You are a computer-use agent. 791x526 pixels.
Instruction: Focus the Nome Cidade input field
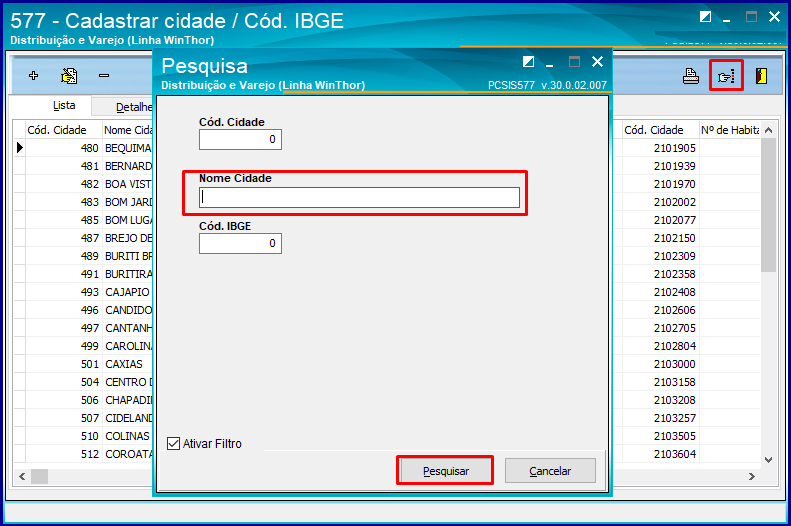(359, 197)
